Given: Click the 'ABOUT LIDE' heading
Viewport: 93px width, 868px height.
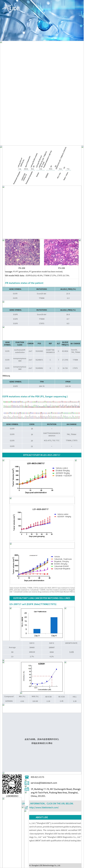Looking at the screenshot, I should point(42,817).
